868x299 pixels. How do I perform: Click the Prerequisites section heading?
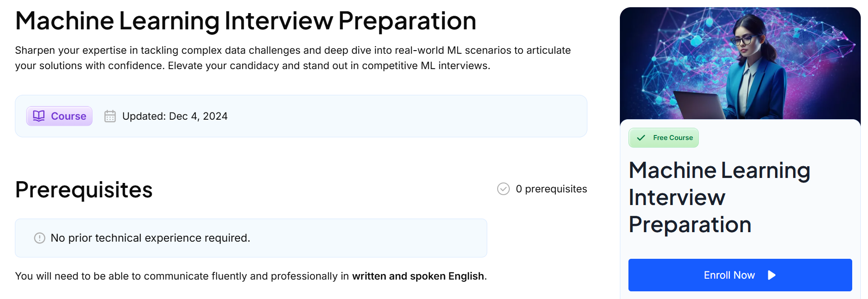coord(84,190)
